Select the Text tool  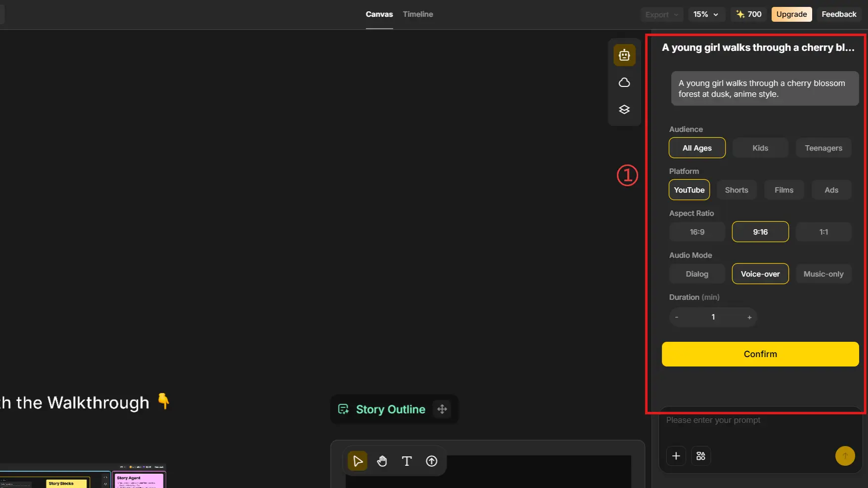tap(407, 461)
